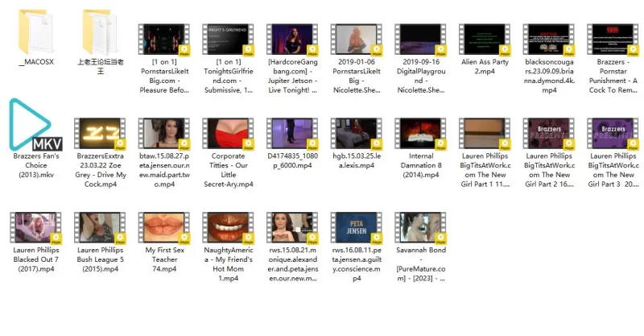This screenshot has width=644, height=336.
Task: Select the brianna.dymond.4k.mp4 file icon
Action: pyautogui.click(x=549, y=39)
